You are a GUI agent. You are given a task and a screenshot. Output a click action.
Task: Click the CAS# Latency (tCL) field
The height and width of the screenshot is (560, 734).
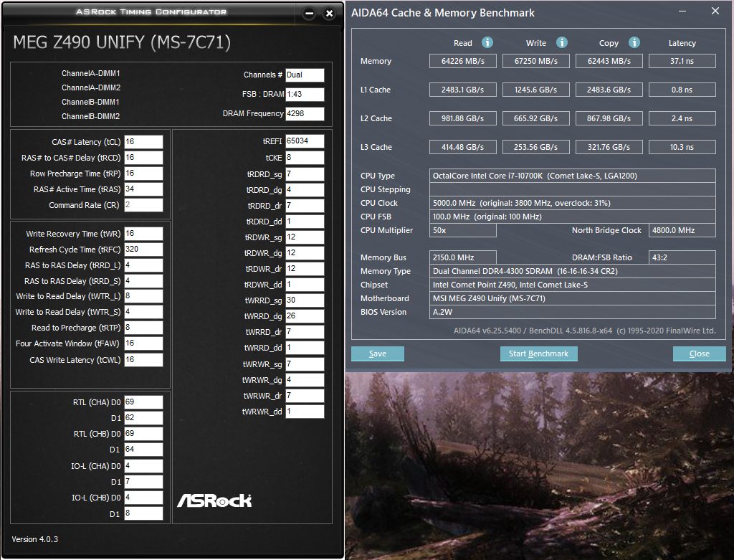coord(143,142)
